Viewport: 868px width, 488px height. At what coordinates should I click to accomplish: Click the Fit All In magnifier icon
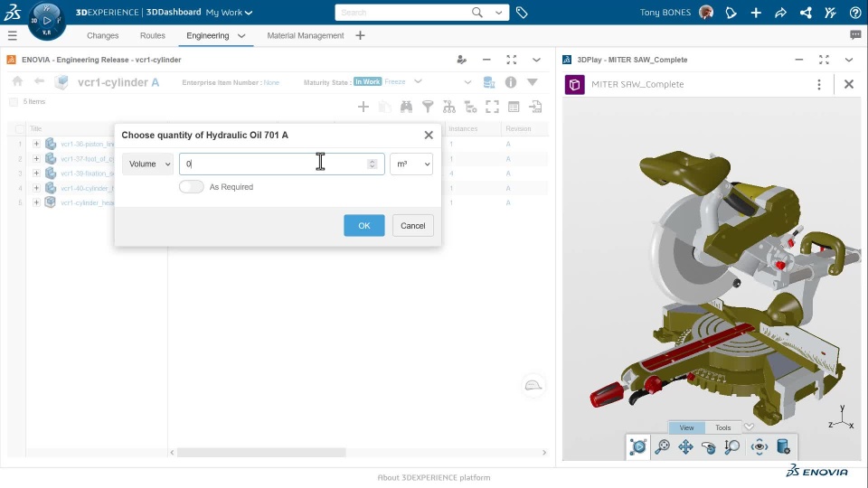(662, 446)
